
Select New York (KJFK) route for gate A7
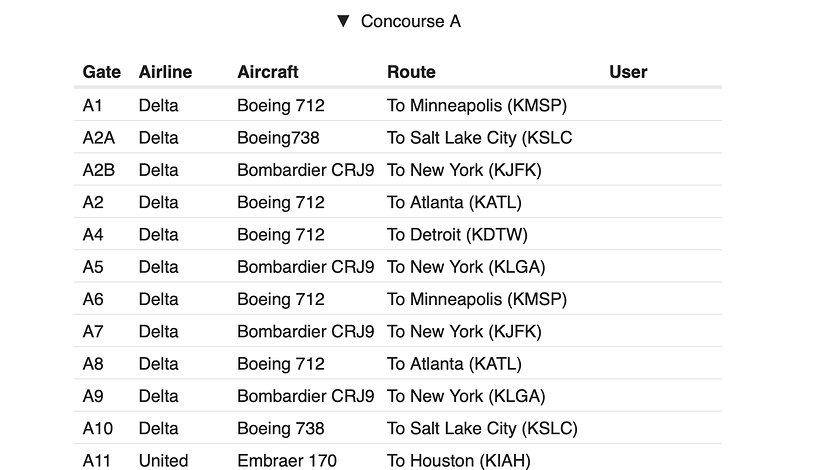(x=464, y=331)
